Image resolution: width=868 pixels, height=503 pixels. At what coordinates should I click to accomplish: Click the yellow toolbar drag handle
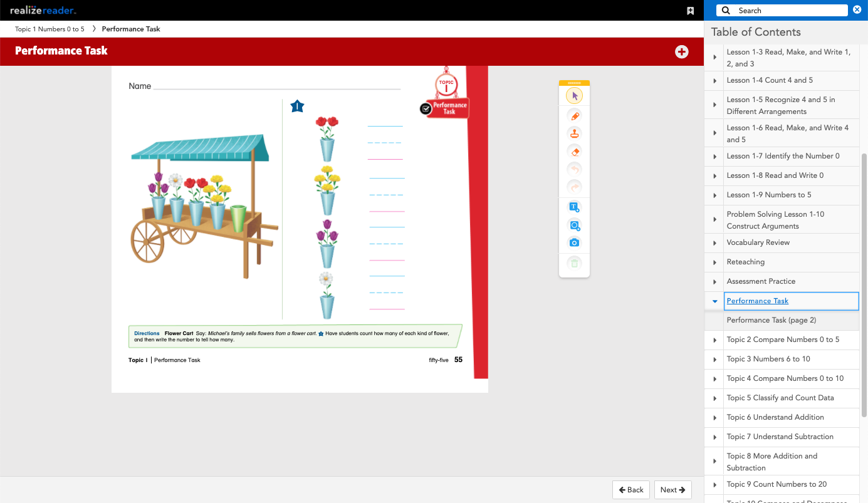coord(574,83)
